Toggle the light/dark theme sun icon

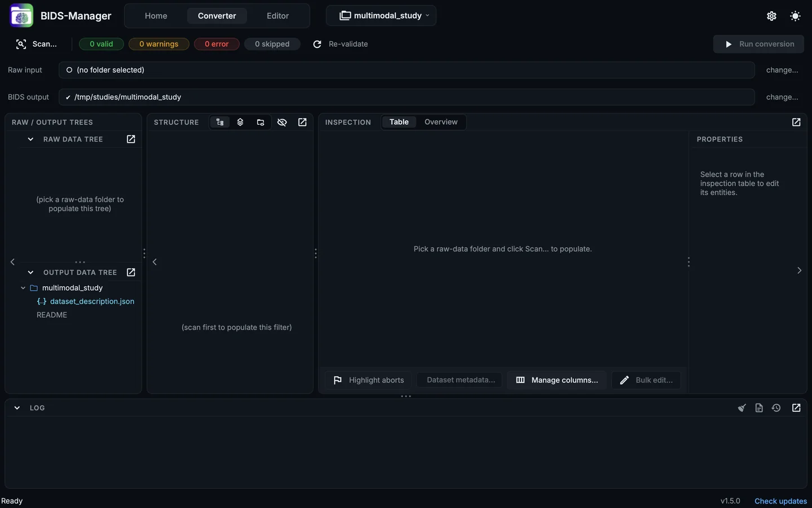click(x=795, y=16)
